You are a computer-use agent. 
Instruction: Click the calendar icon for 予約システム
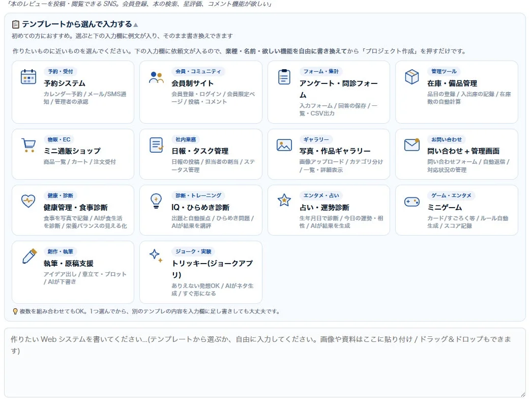tap(28, 77)
